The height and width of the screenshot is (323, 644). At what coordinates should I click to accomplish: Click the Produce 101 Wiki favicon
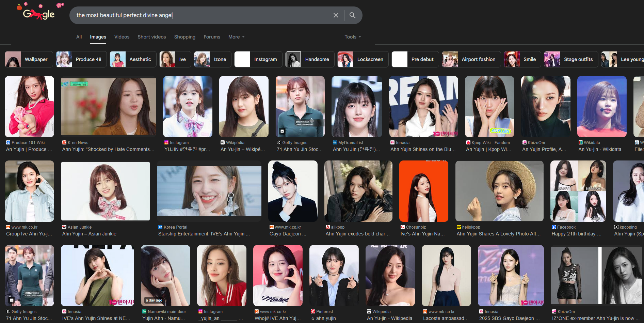point(8,142)
